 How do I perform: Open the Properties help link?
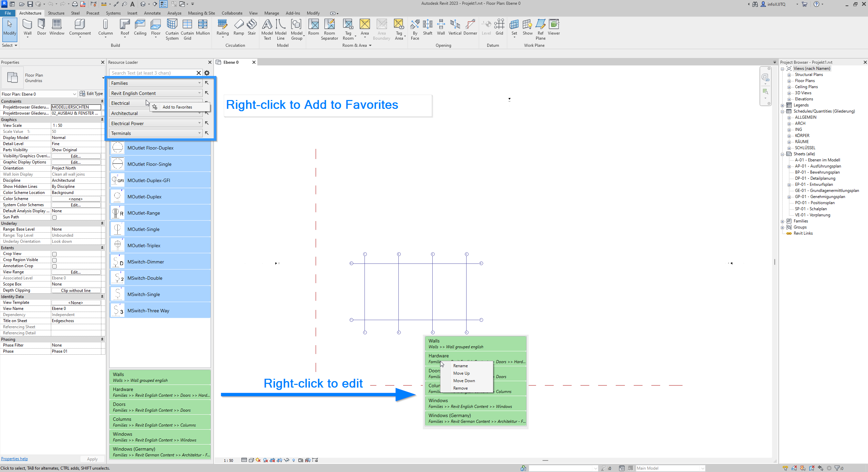(14, 459)
